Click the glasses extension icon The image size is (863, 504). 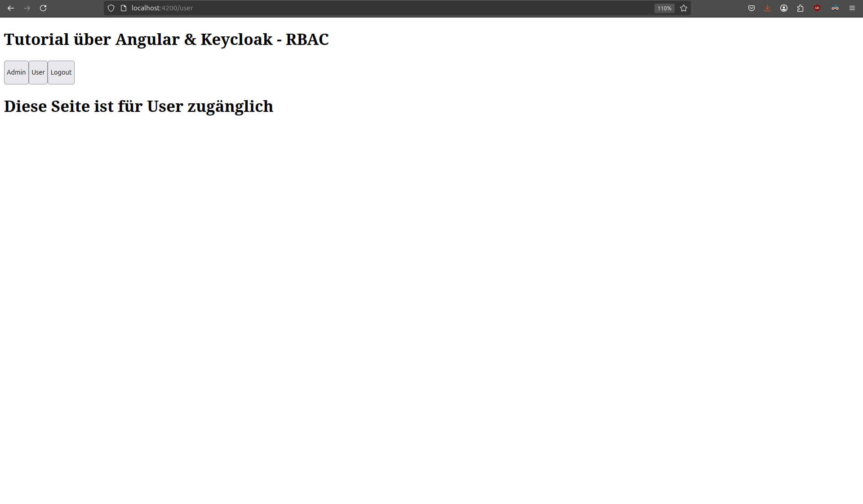point(835,8)
